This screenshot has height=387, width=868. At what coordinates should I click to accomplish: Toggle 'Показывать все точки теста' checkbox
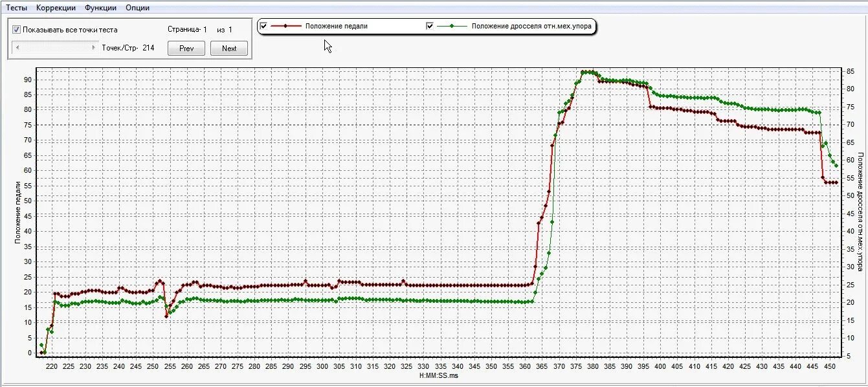click(x=17, y=30)
